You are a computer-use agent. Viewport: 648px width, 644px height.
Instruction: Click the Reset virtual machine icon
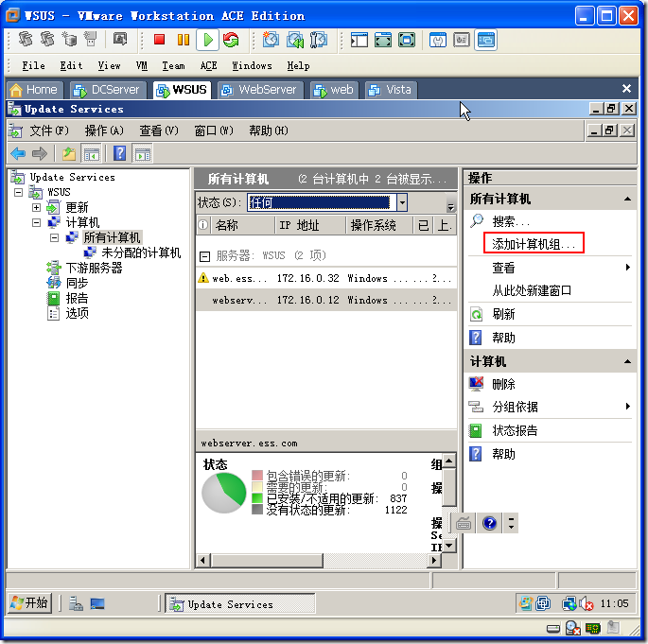[231, 40]
